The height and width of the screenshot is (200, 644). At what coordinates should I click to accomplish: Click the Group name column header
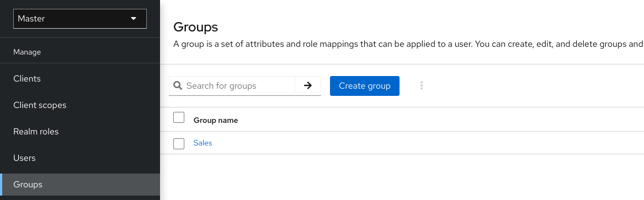pos(216,120)
